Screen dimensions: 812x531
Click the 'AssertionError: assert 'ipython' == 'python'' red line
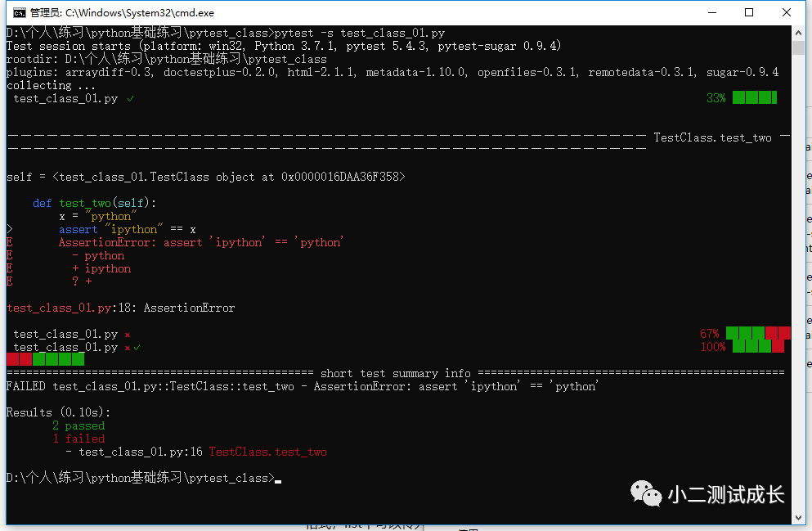coord(201,242)
